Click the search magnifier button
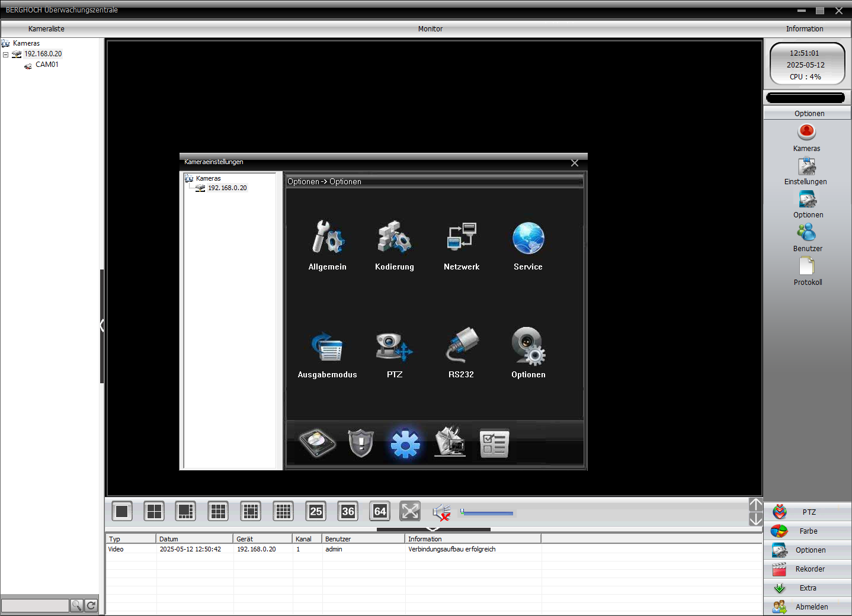Image resolution: width=852 pixels, height=616 pixels. point(76,605)
